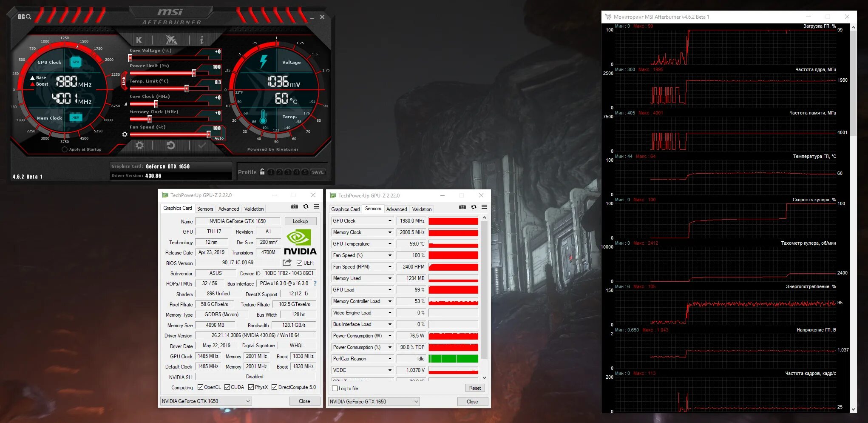Switch to Sensors tab in left GPU-Z
868x423 pixels.
point(205,209)
